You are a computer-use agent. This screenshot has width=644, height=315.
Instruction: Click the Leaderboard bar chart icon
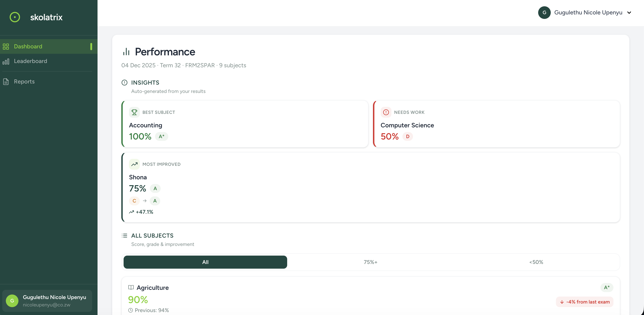tap(6, 61)
